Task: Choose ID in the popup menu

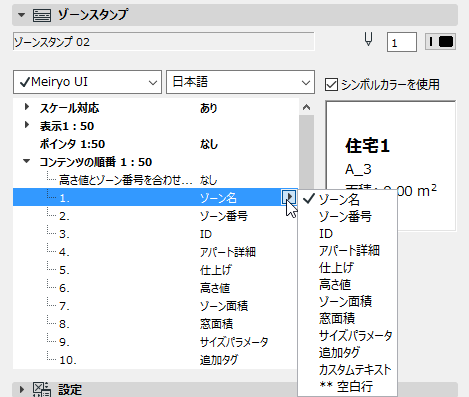Action: (x=347, y=234)
